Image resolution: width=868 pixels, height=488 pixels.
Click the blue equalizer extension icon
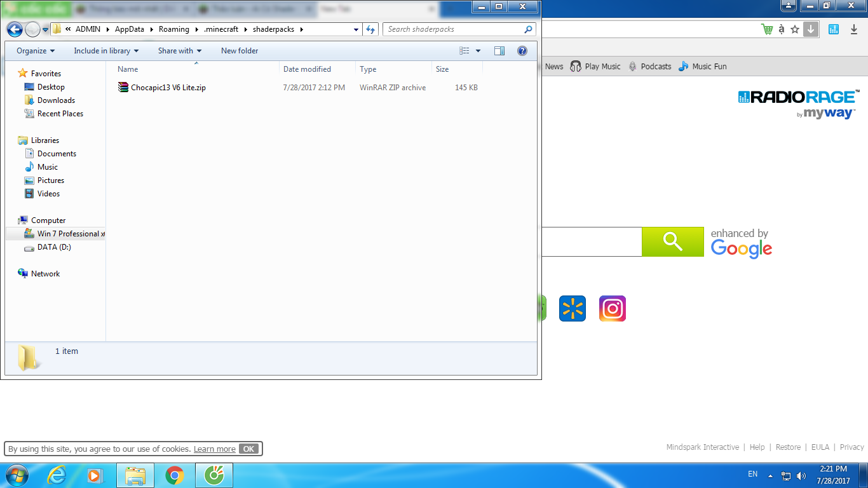(x=834, y=29)
